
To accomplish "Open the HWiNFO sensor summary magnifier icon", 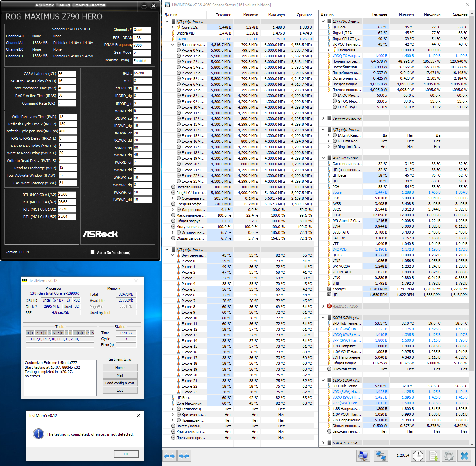I will (363, 456).
